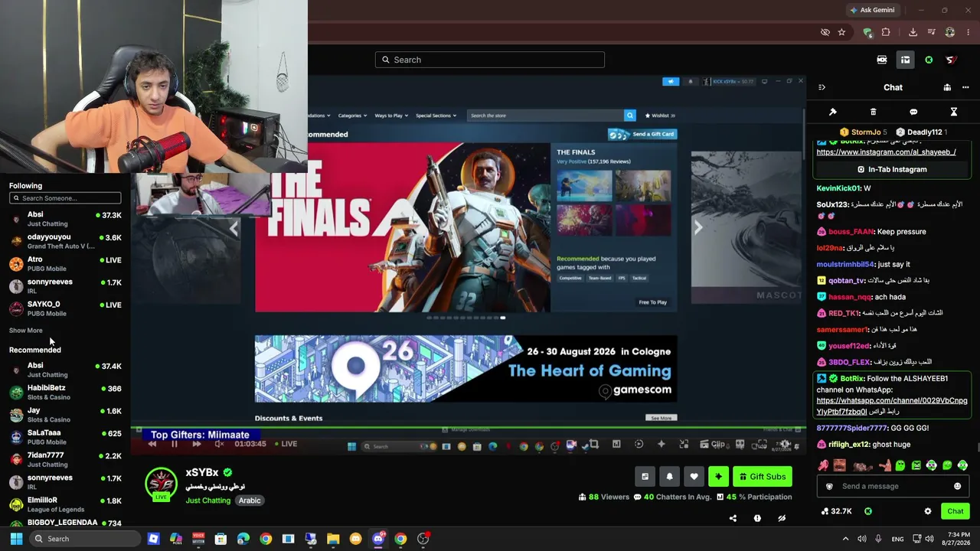Toggle the notification bell for xSYBx

(x=669, y=477)
